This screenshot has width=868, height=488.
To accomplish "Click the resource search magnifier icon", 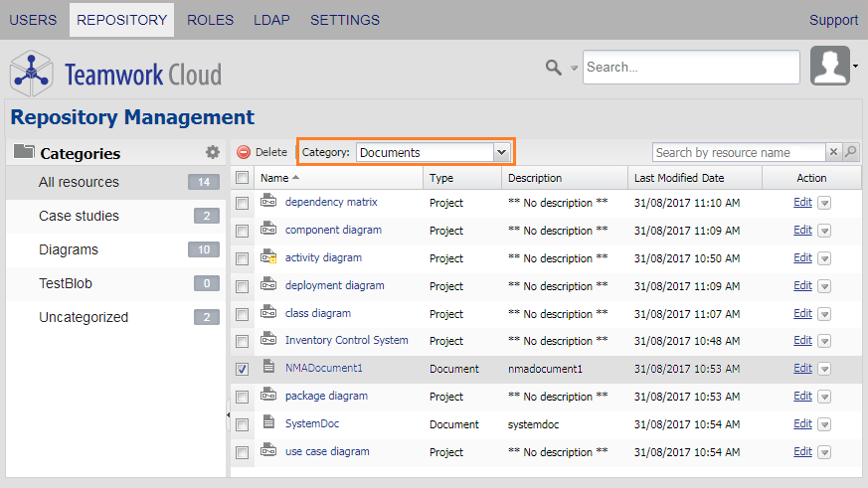I will click(x=850, y=152).
